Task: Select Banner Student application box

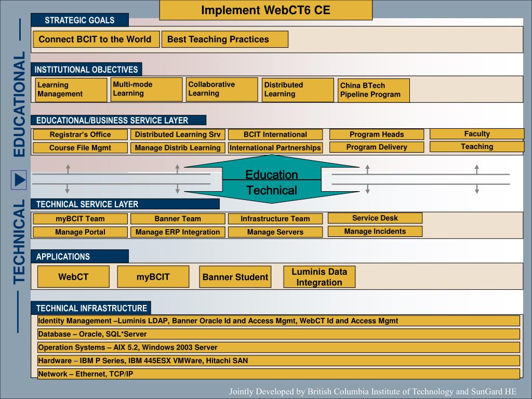Action: (235, 277)
